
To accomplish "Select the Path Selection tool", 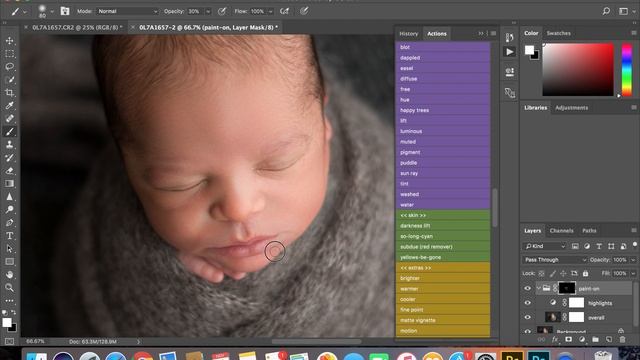I will pos(10,249).
